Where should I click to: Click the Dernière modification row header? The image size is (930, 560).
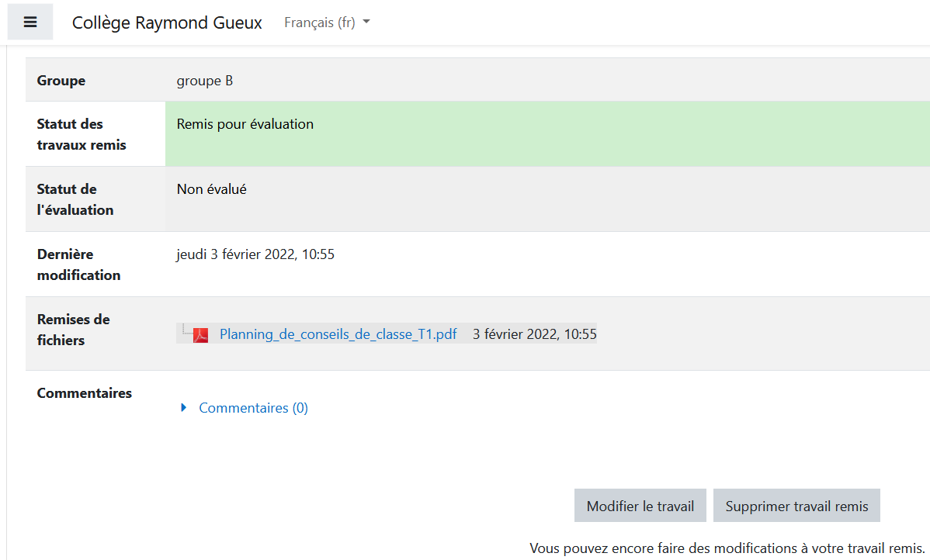tap(78, 264)
